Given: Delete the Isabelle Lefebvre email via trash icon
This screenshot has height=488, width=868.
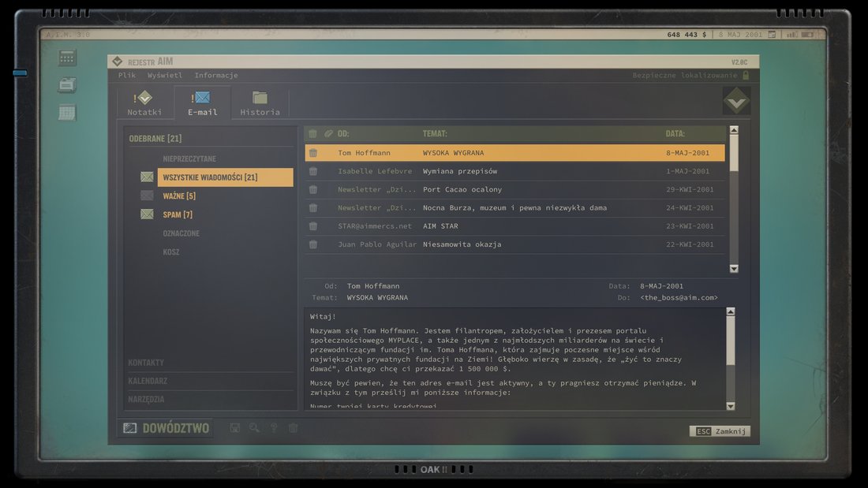Looking at the screenshot, I should [312, 171].
